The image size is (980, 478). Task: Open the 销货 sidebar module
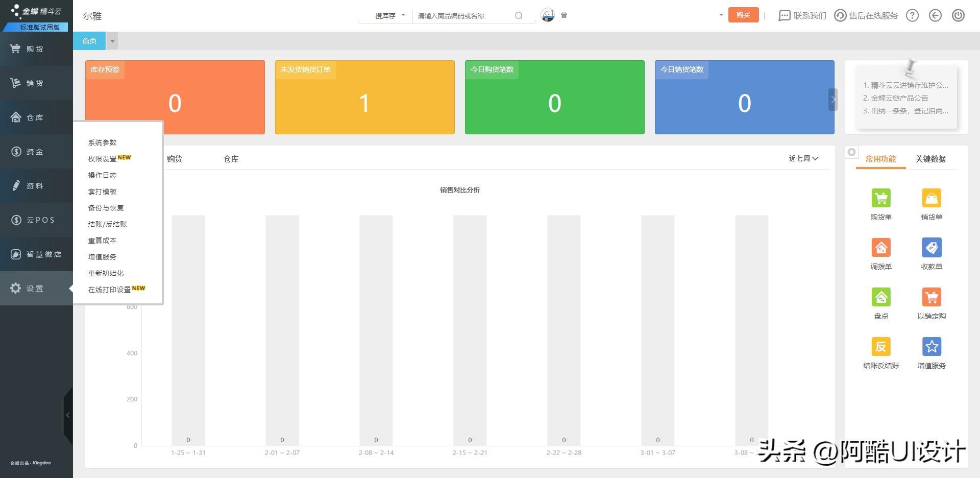pos(36,83)
